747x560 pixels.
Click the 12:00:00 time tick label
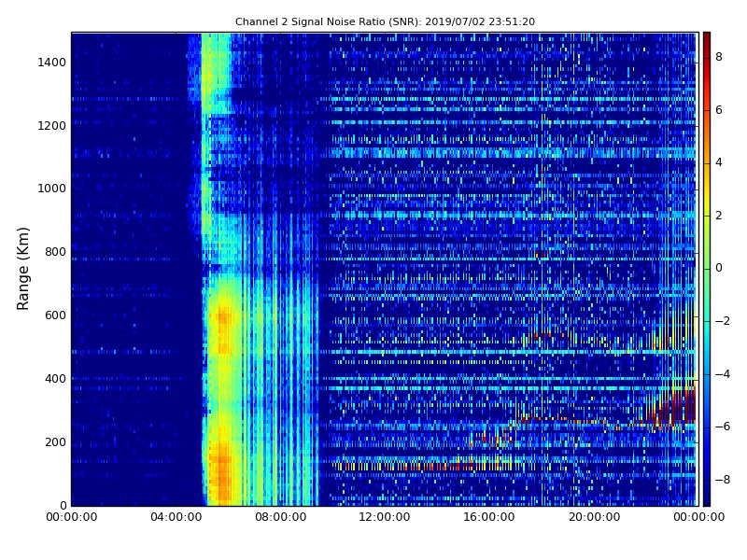[385, 517]
